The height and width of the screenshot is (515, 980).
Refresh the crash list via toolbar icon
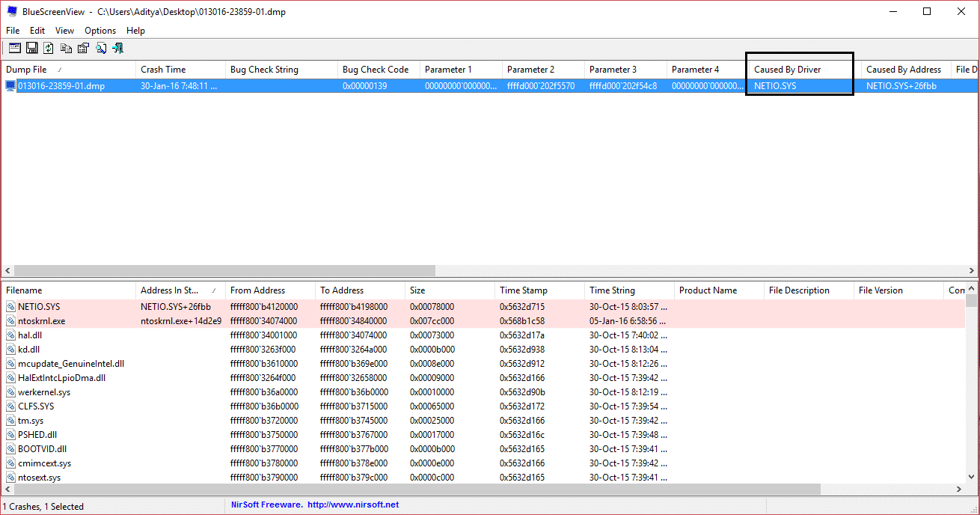(49, 49)
